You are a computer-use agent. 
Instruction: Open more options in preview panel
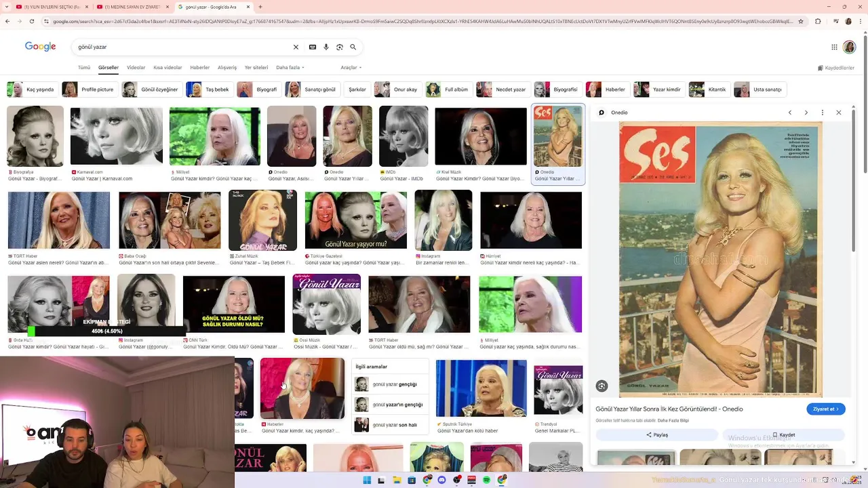[x=823, y=113]
